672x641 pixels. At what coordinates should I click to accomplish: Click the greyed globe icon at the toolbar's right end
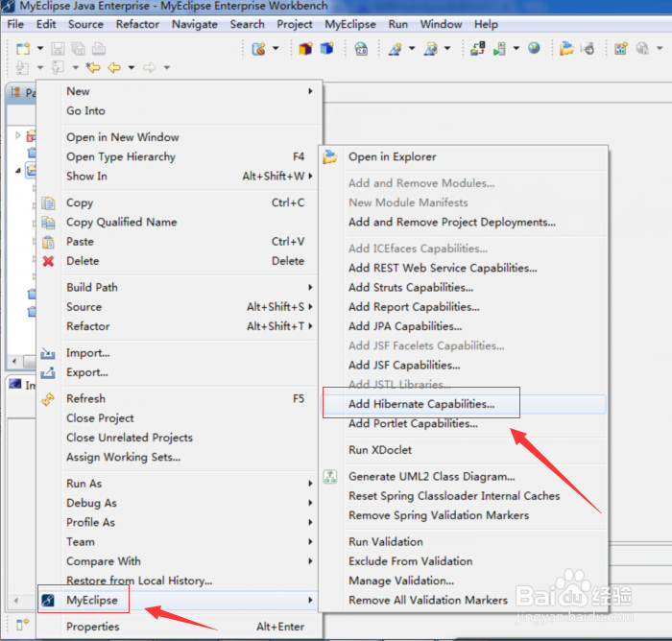point(642,48)
